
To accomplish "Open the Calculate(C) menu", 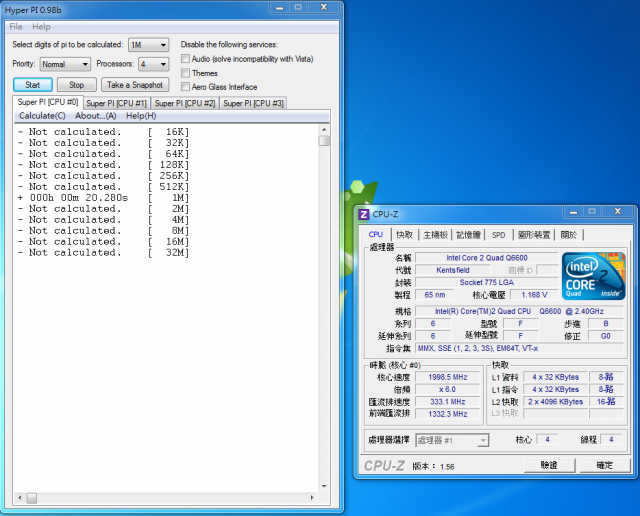I will tap(42, 116).
